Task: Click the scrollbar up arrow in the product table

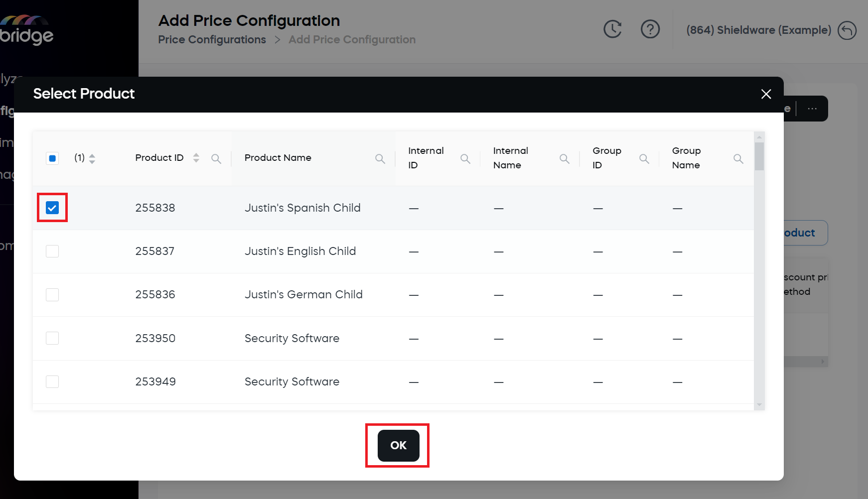Action: (x=759, y=136)
